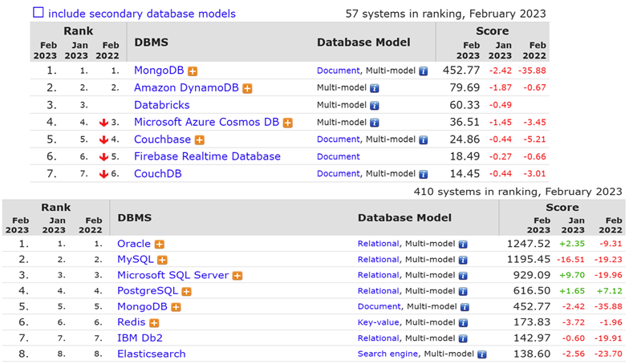Click Relational link in Oracle row

click(x=379, y=244)
